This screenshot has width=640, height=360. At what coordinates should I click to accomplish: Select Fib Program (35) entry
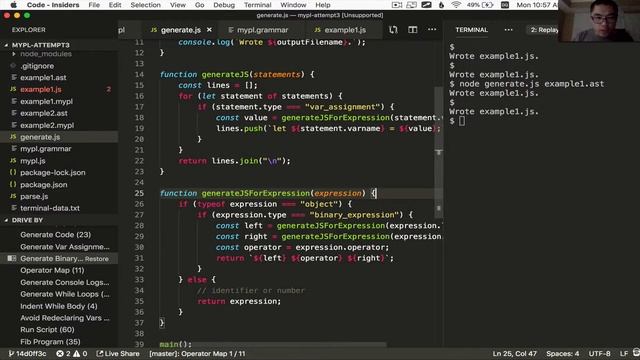pos(50,342)
